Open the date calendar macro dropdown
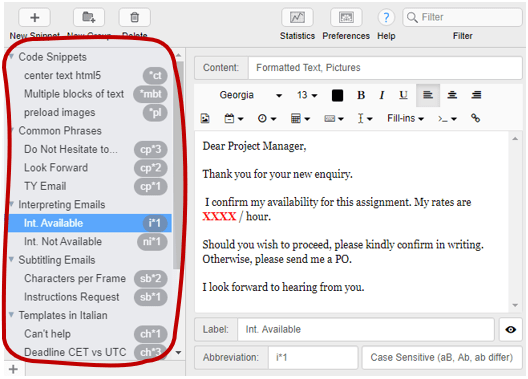Viewport: 528px width, 379px height. click(x=233, y=118)
